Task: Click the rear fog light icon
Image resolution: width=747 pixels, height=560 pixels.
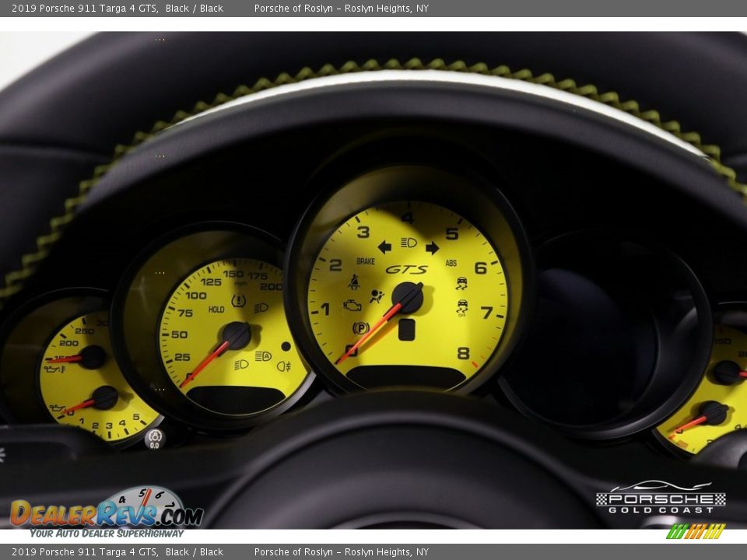Action: pos(284,366)
